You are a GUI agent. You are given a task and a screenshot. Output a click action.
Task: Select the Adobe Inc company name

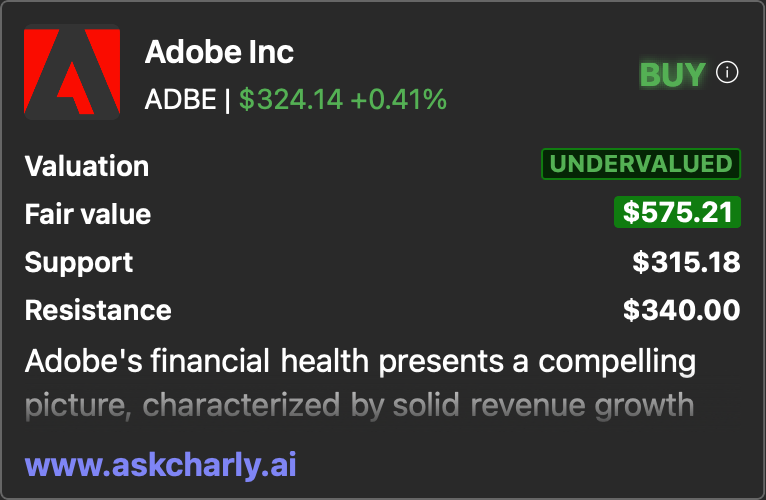point(219,52)
